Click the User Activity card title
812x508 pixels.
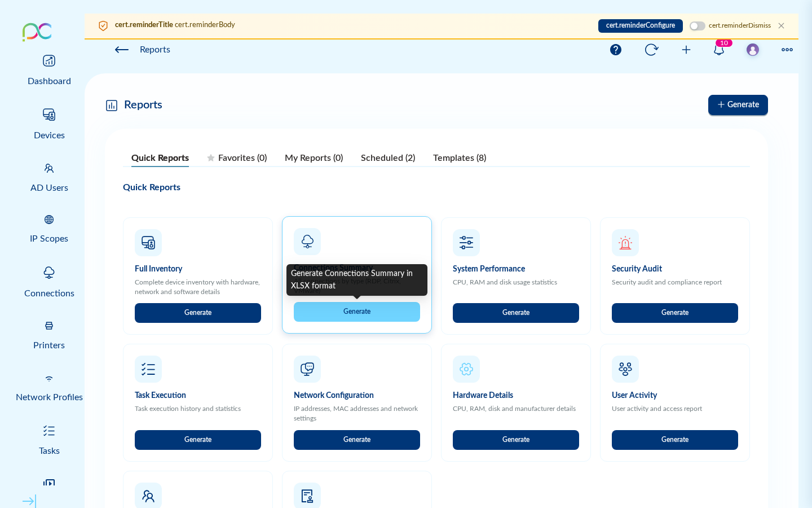point(634,395)
